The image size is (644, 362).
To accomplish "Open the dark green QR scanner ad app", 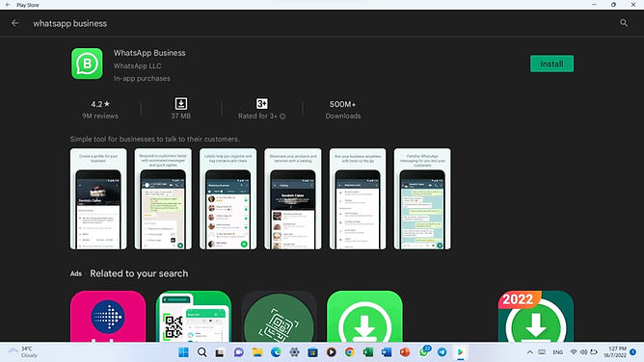I will coord(279,316).
